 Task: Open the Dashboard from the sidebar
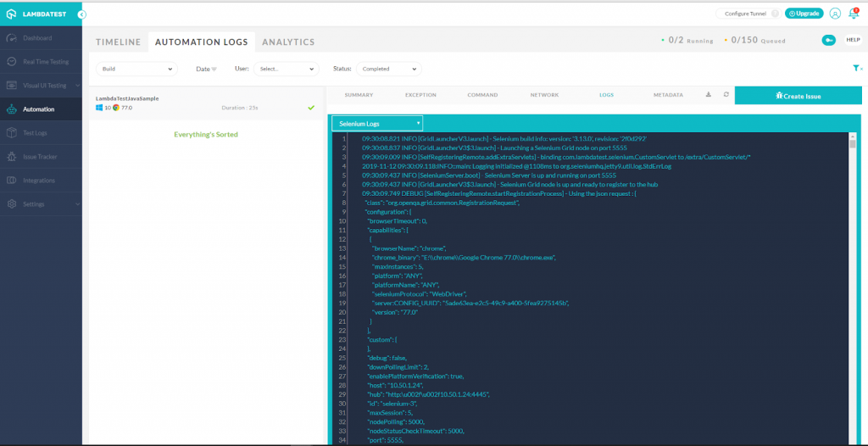36,38
